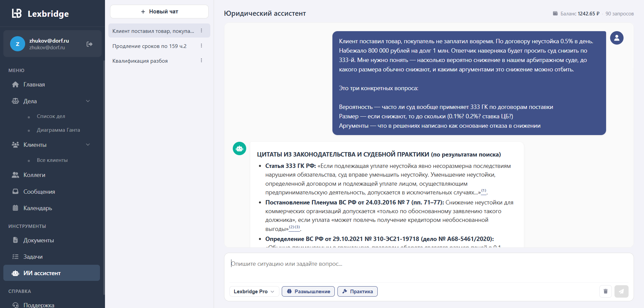Click the document icon for Документы
644x308 pixels.
(15, 240)
